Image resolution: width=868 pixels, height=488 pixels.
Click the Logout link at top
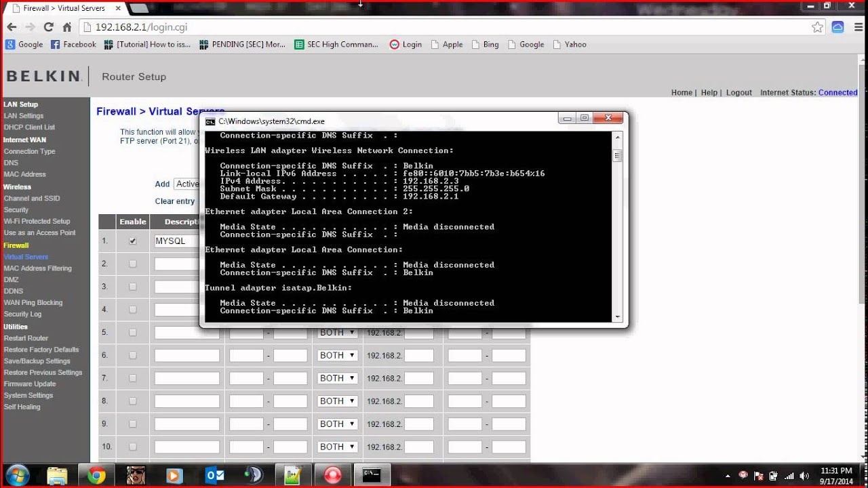pyautogui.click(x=739, y=93)
